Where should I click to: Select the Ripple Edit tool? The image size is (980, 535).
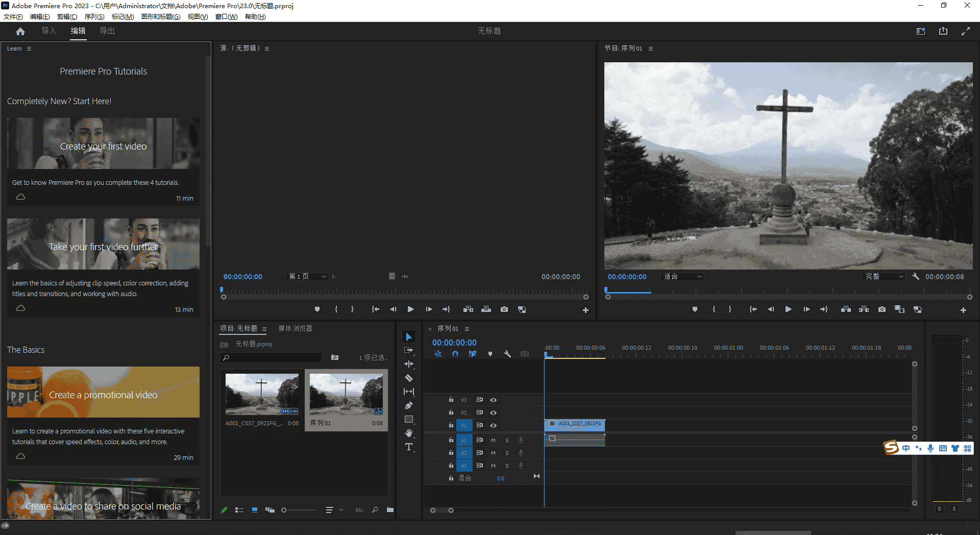click(x=409, y=364)
